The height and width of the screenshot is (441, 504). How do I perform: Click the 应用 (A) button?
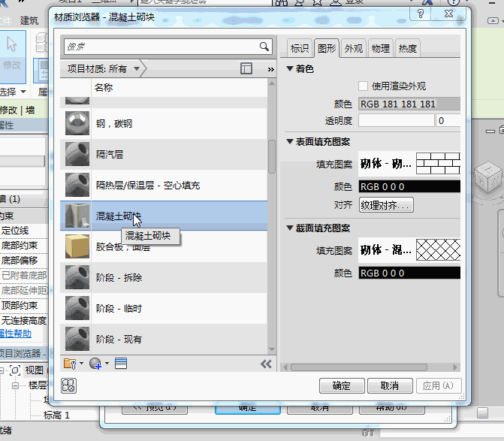(439, 385)
